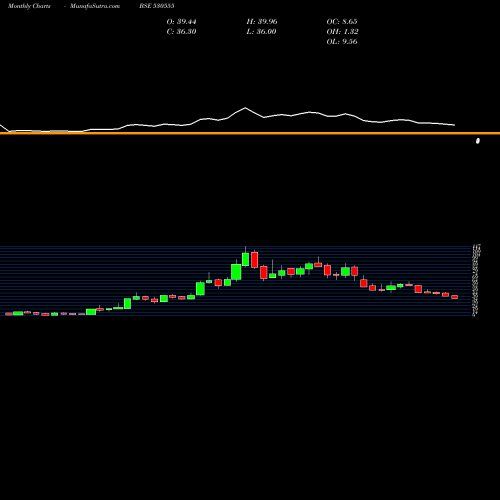This screenshot has height=500, width=500.
Task: Select the low value "L: 36.00"
Action: pos(261,32)
